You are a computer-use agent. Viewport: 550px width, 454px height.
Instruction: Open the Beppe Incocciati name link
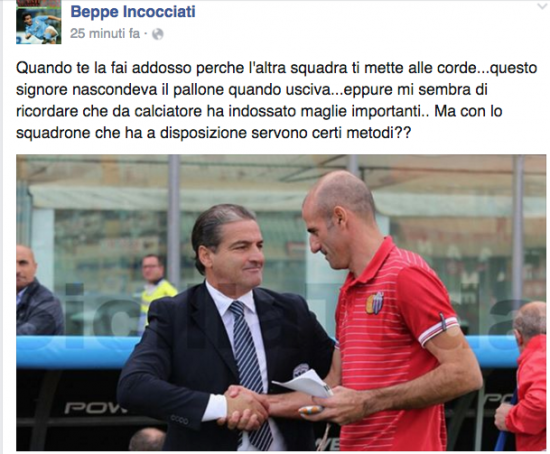coord(133,12)
